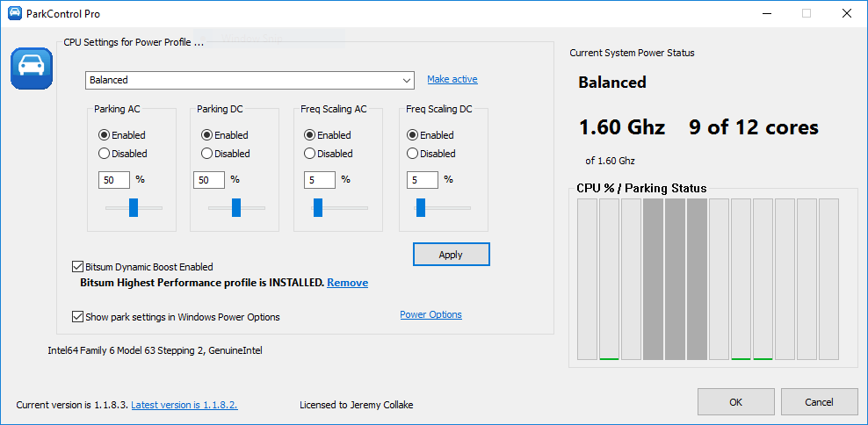868x425 pixels.
Task: Toggle Bitsum Dynamic Boost Enabled checkbox
Action: (x=143, y=267)
